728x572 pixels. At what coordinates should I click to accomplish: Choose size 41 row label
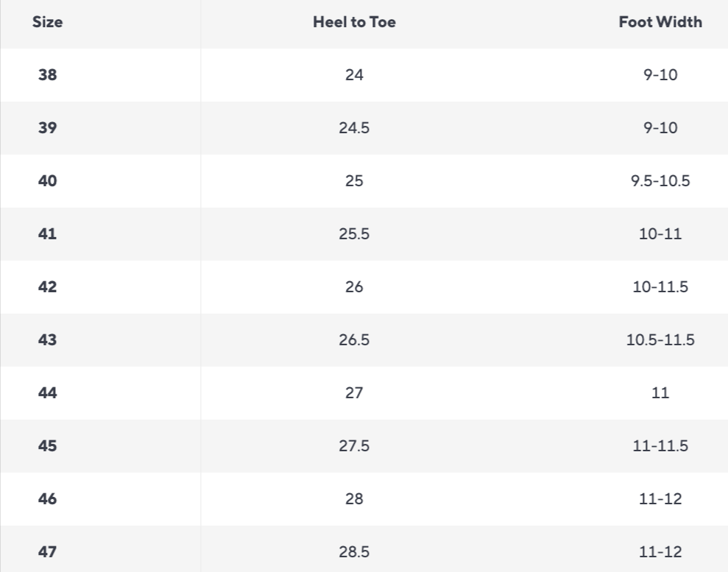point(48,234)
